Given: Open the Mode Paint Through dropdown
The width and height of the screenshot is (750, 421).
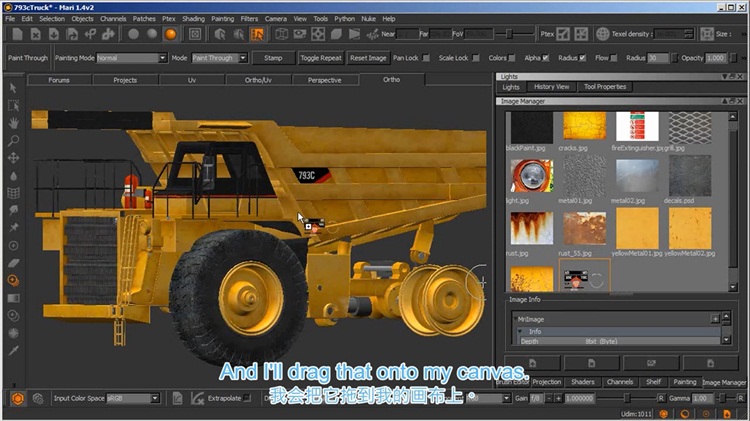Looking at the screenshot, I should click(220, 58).
